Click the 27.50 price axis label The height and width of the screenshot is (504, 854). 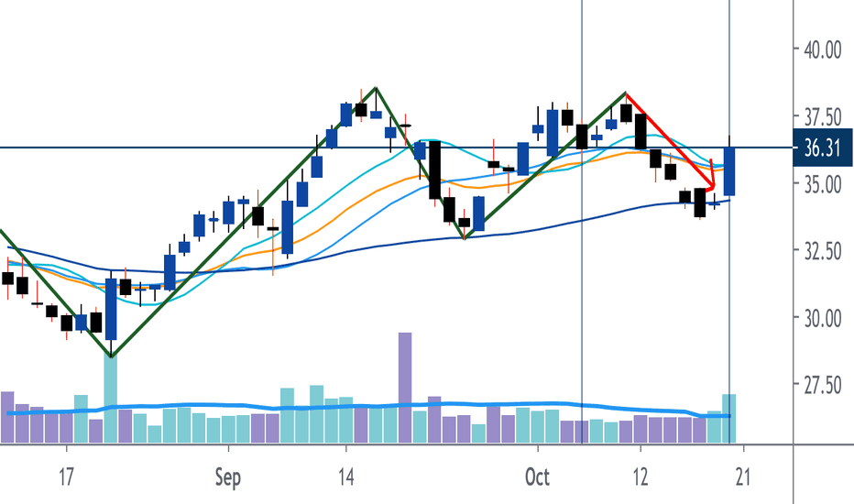point(823,386)
